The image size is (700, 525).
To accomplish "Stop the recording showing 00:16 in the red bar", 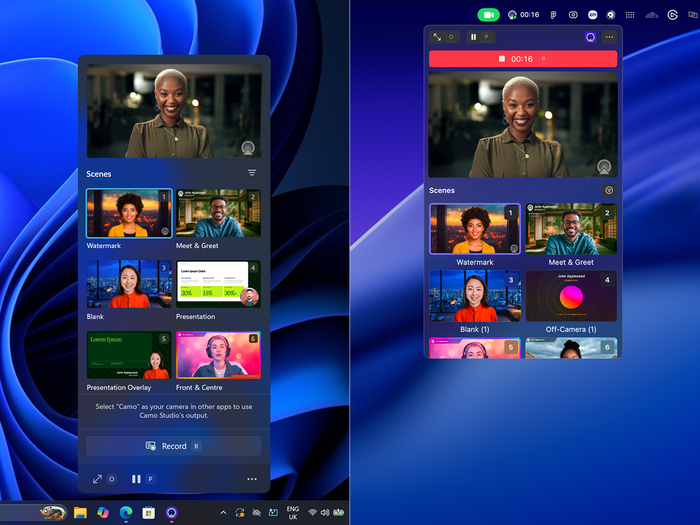I will tap(523, 59).
